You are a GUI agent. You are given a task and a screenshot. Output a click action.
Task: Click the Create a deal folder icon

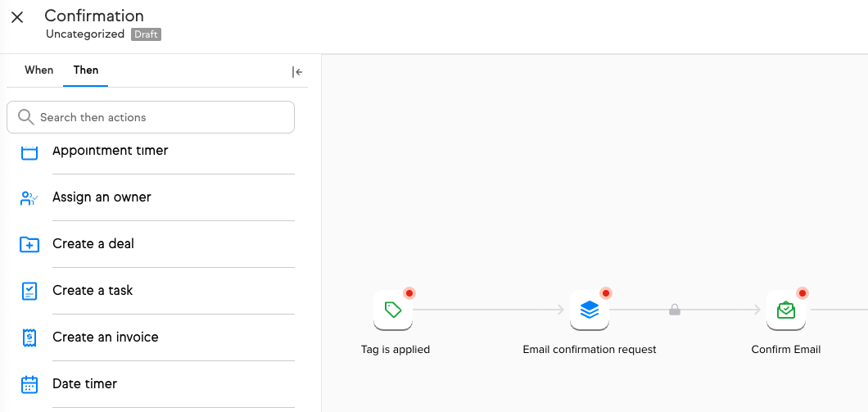(x=29, y=244)
